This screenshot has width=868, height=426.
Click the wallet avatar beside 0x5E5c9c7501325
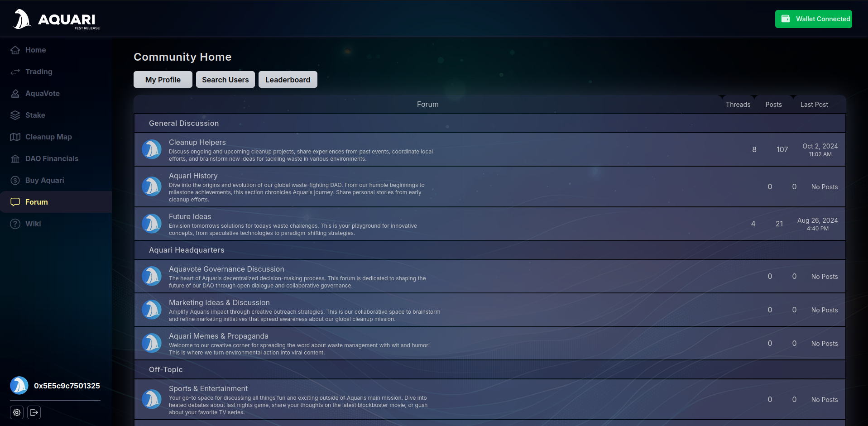19,386
